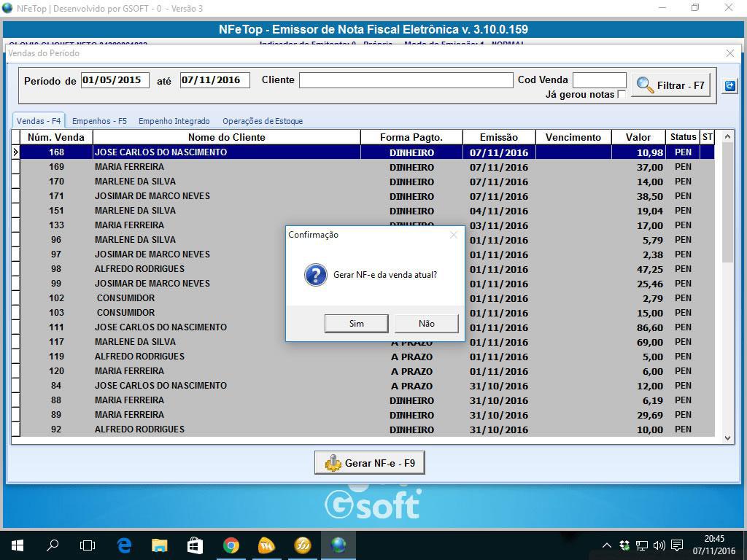
Task: Open the Empenho Integrado tab
Action: tap(174, 121)
